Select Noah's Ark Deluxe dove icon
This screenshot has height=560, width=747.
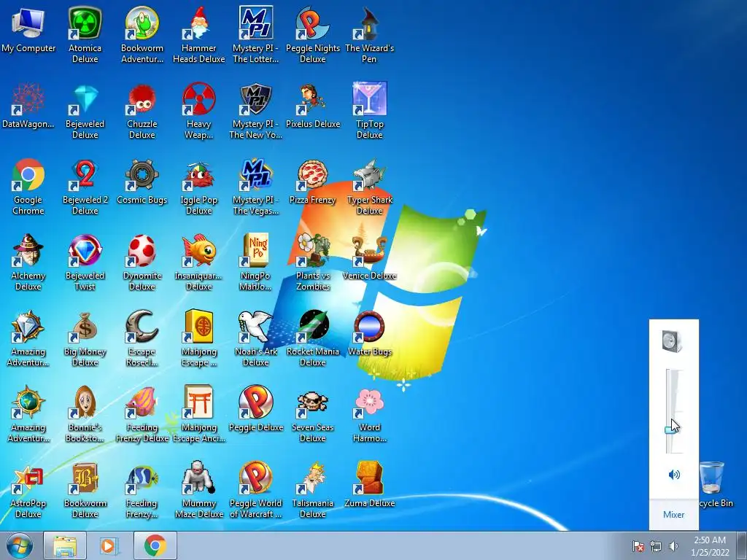point(256,338)
